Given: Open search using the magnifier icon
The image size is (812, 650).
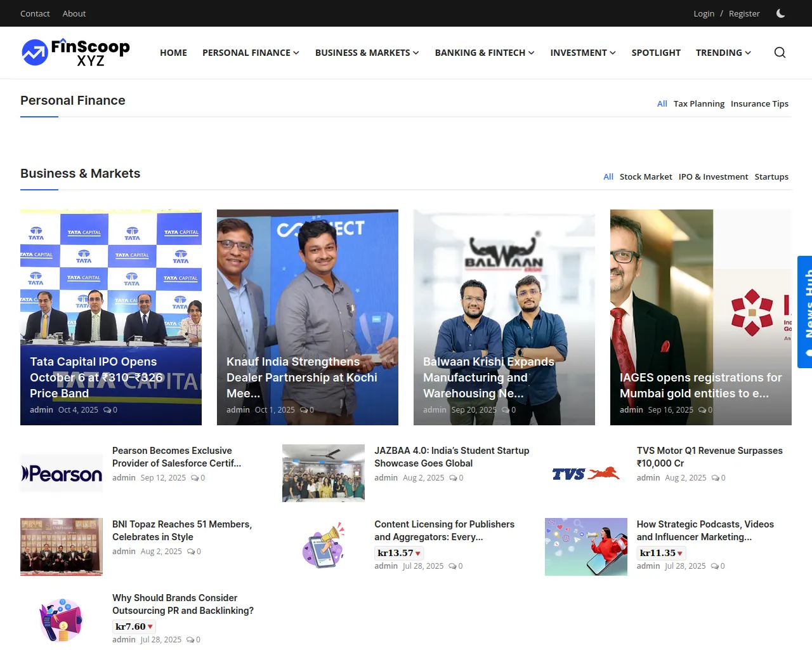Looking at the screenshot, I should [780, 53].
